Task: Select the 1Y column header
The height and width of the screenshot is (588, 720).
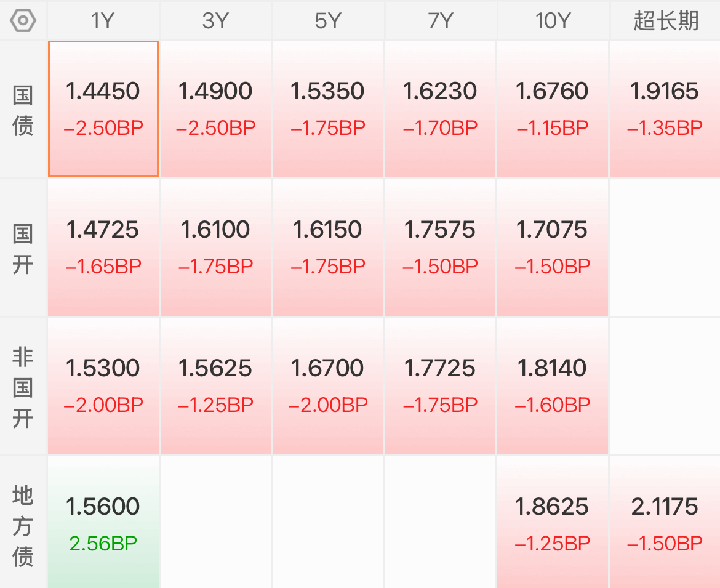Action: [x=103, y=21]
